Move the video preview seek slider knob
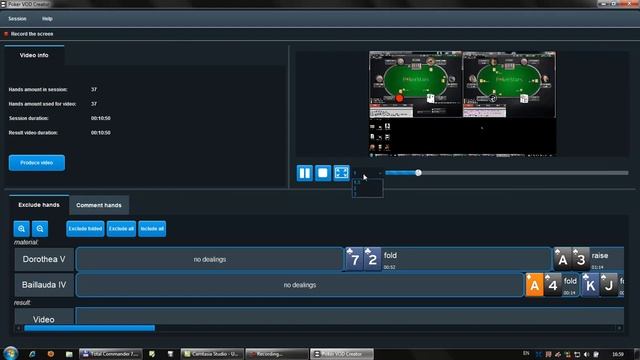 point(418,173)
